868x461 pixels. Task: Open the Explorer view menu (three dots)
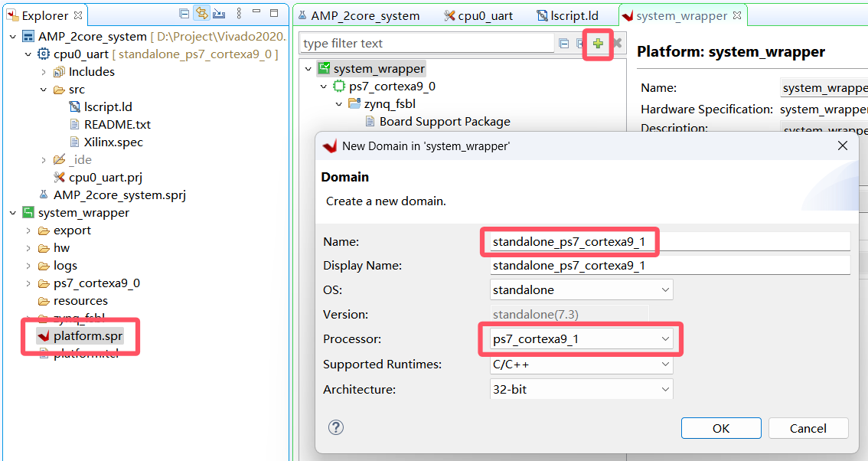click(239, 13)
